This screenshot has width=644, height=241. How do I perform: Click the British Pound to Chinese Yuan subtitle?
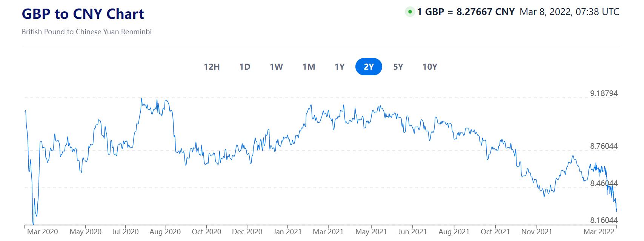[x=87, y=32]
